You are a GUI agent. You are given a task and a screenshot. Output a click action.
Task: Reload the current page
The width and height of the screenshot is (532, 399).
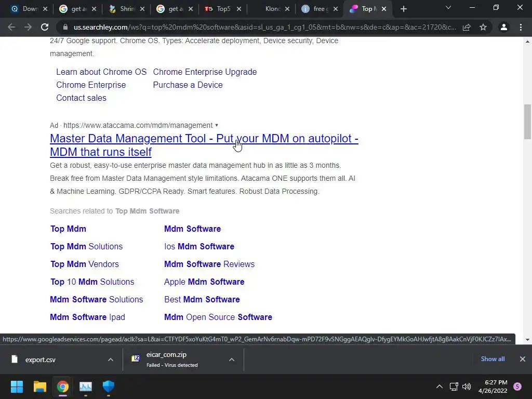click(x=45, y=27)
